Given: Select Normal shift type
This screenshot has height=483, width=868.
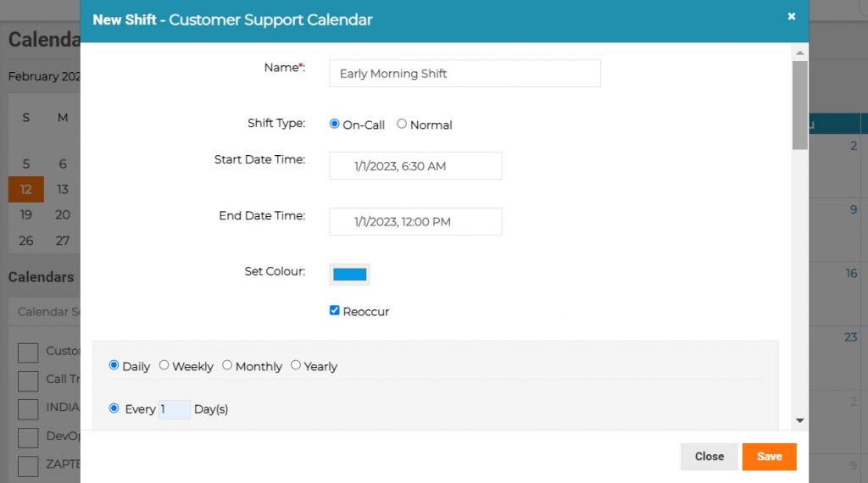Looking at the screenshot, I should click(402, 124).
